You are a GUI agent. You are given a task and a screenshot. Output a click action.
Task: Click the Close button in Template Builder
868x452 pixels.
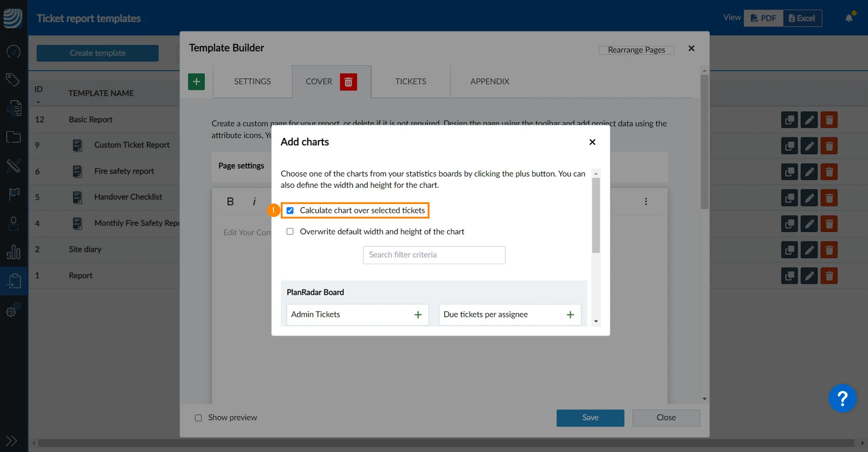[x=666, y=418]
